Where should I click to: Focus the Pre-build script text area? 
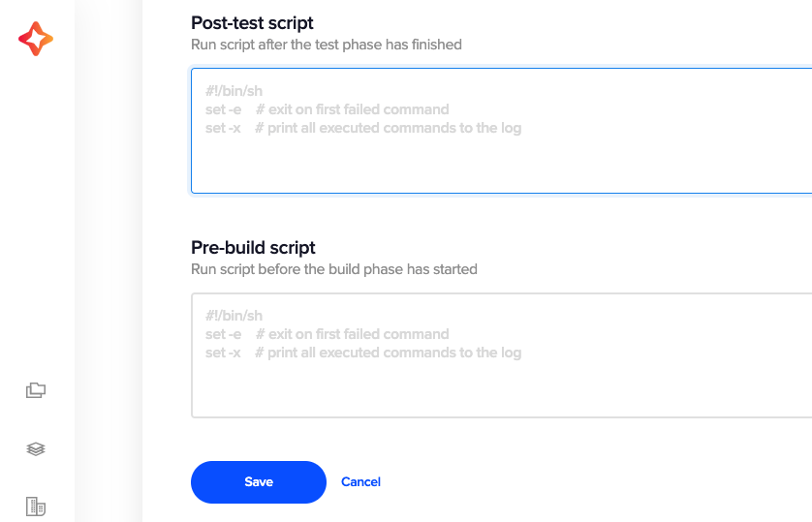pyautogui.click(x=501, y=355)
